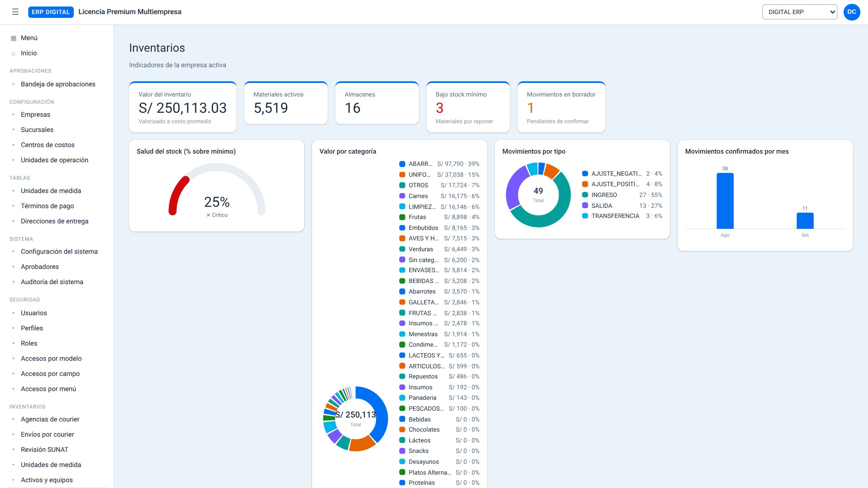Click the Set bar in monthly chart
The width and height of the screenshot is (868, 488).
coord(805,221)
